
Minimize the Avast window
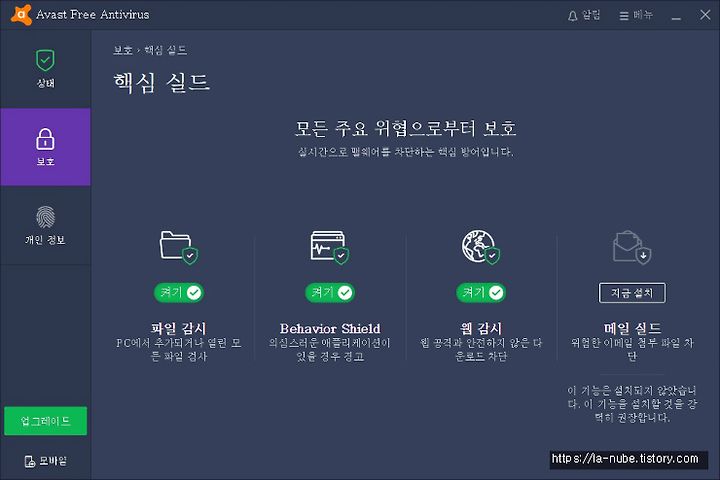pos(676,16)
